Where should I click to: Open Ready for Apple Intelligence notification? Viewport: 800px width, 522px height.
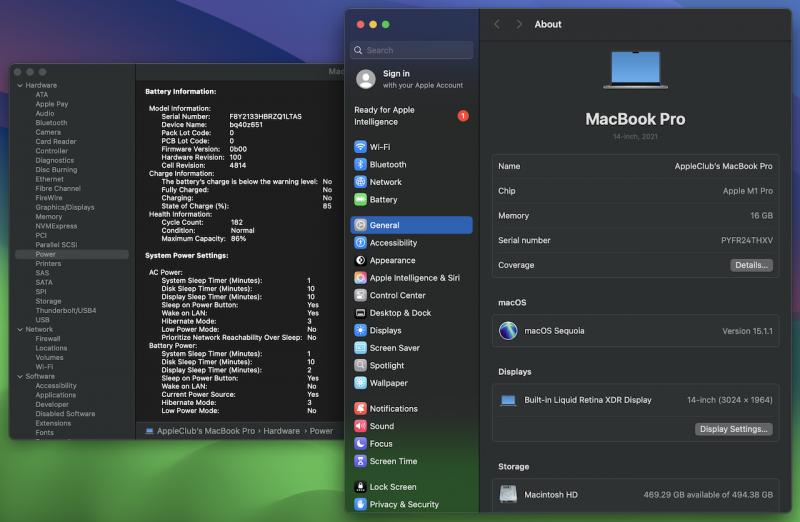[411, 116]
